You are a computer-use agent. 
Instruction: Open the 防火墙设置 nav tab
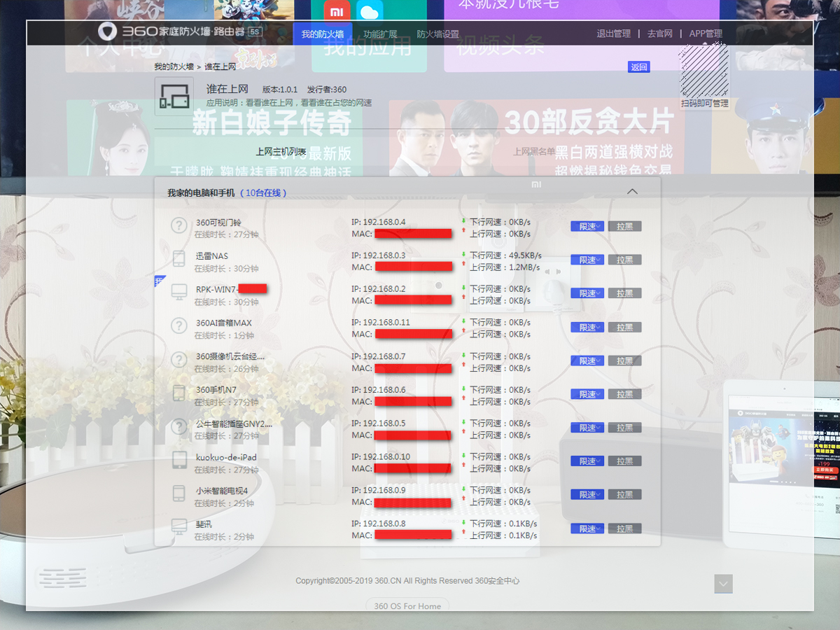click(x=438, y=34)
